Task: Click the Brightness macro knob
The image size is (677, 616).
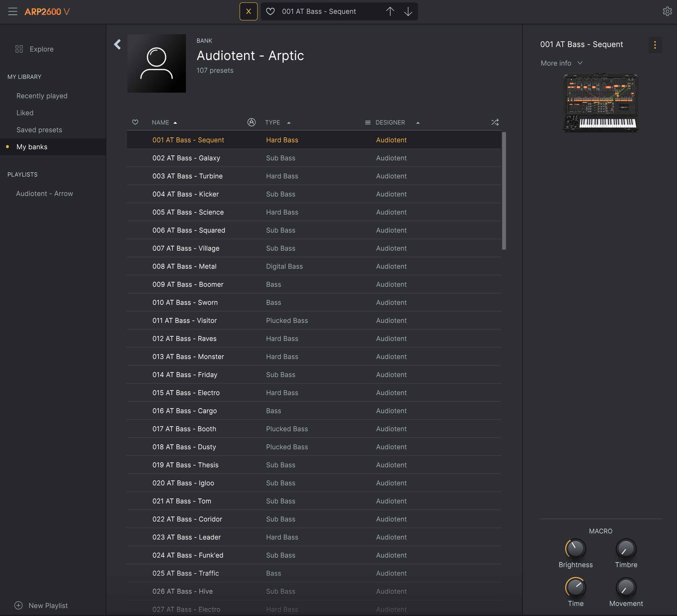Action: (x=575, y=549)
